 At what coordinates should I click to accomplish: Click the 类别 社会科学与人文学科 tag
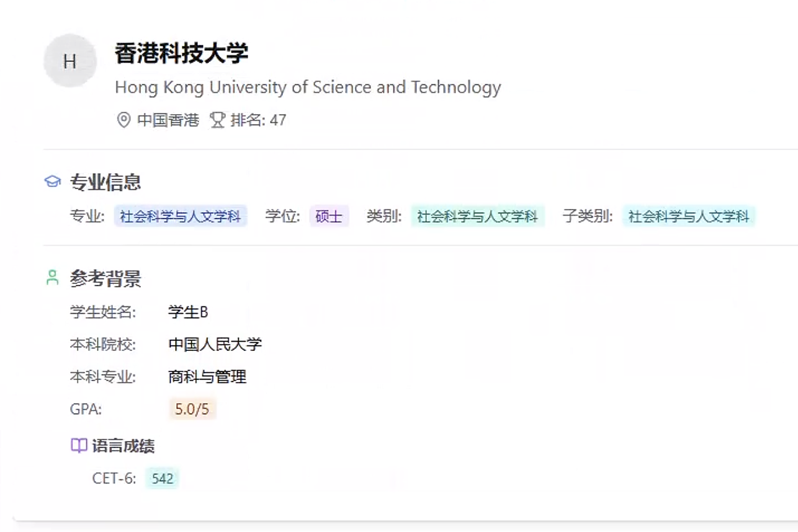477,216
